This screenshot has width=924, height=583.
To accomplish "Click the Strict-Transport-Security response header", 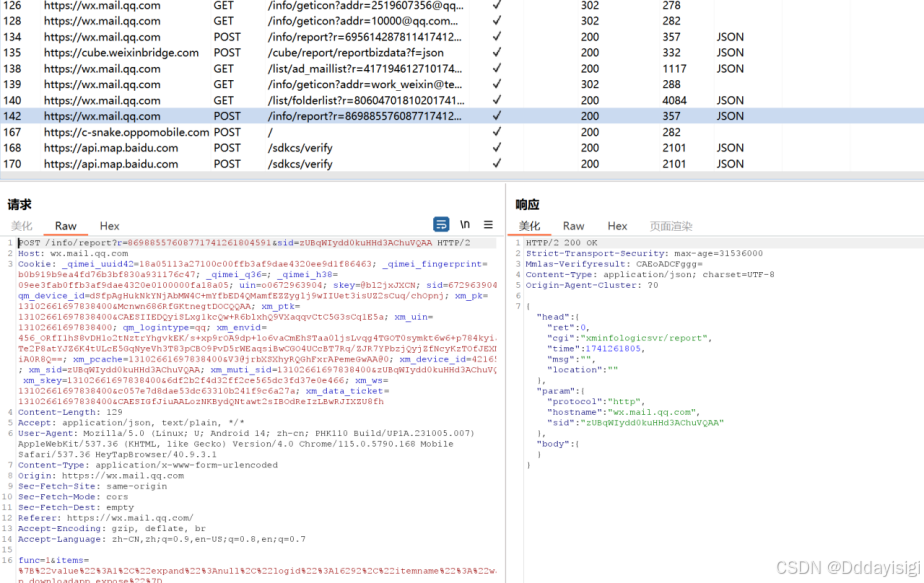I will coord(644,253).
